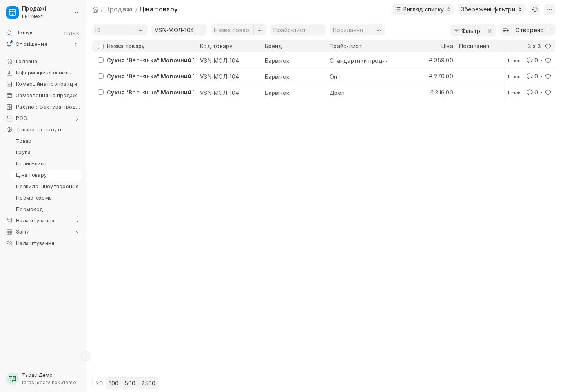
Task: Like the Опт price row
Action: [x=548, y=76]
